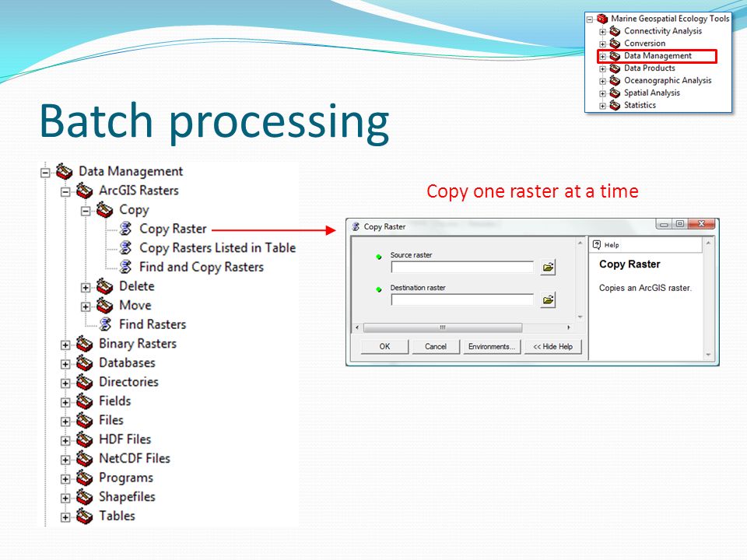Select the HDF Files toolset label
This screenshot has width=747, height=560.
[x=124, y=439]
